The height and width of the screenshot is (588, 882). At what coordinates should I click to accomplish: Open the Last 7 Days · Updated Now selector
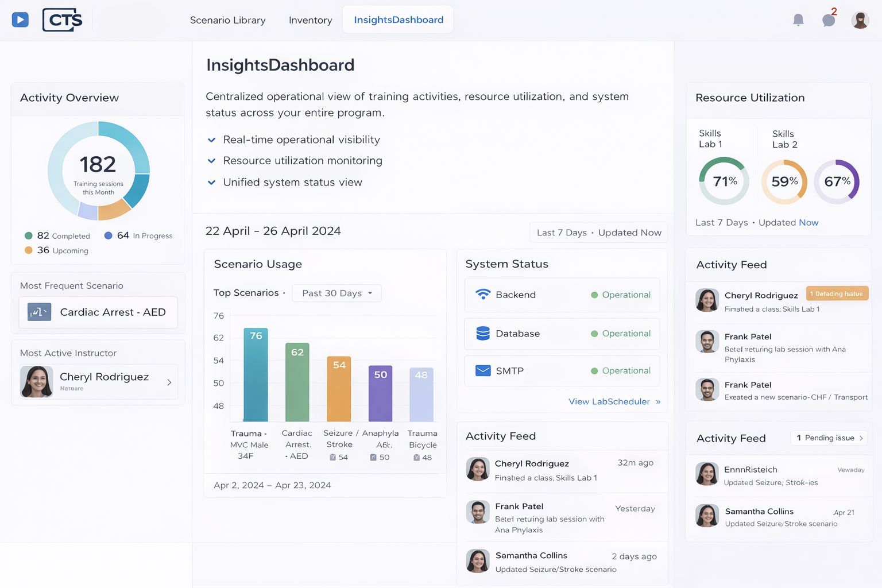[x=598, y=233]
